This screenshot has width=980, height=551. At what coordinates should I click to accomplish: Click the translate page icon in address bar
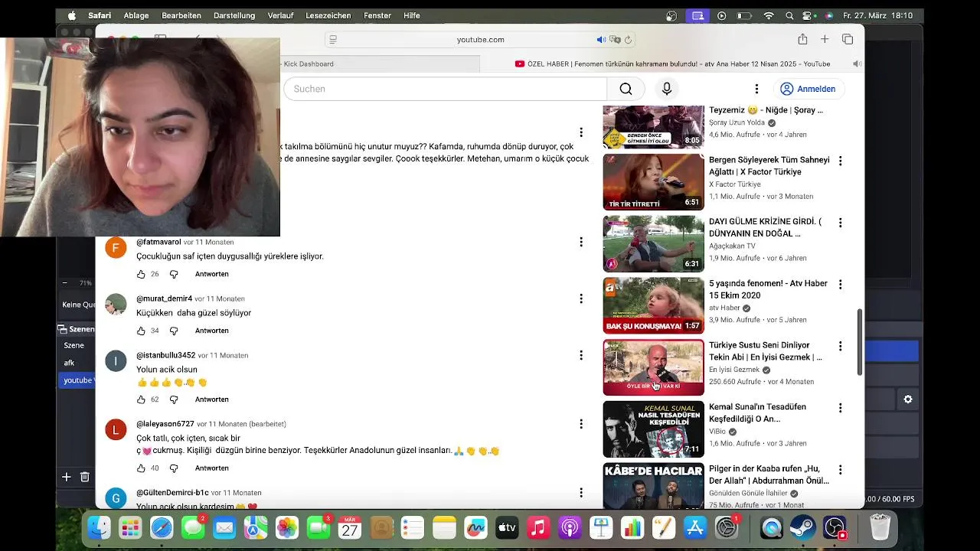615,40
